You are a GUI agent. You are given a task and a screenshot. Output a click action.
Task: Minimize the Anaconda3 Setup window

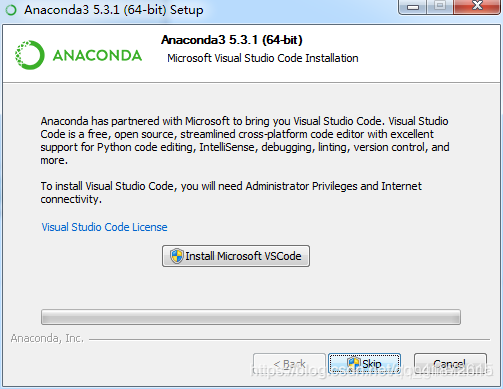413,6
